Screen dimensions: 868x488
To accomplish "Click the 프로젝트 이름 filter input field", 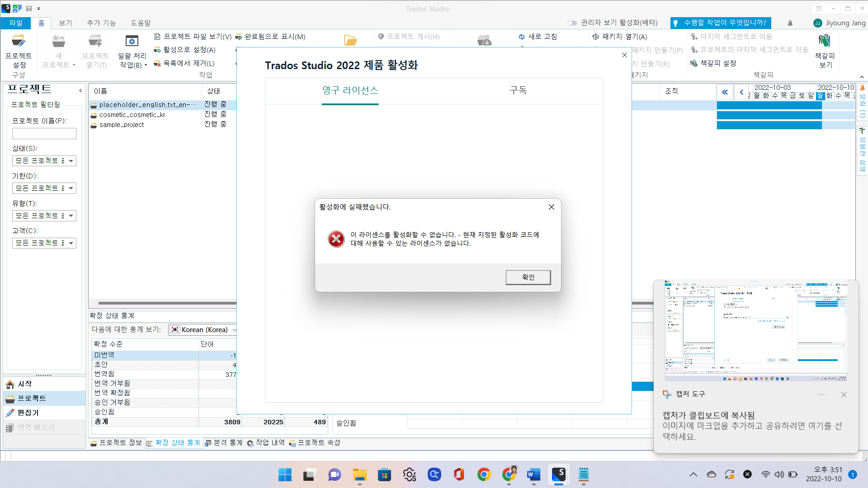I will click(x=44, y=133).
